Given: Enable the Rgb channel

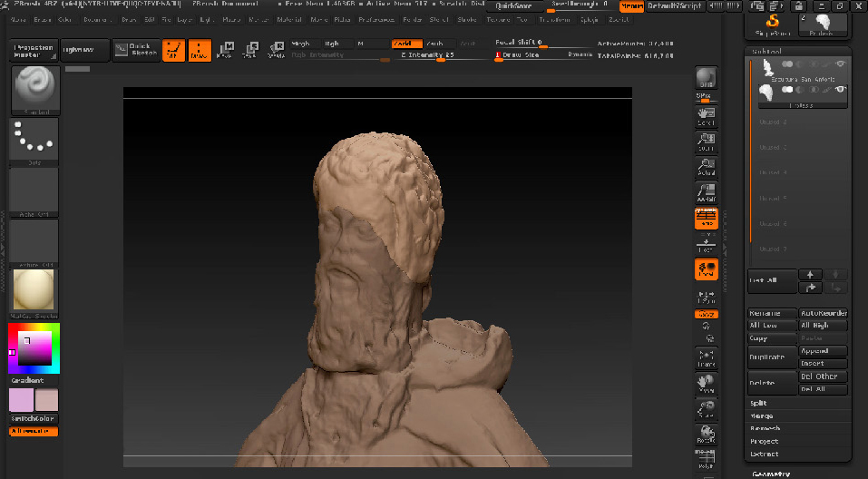Looking at the screenshot, I should click(337, 44).
